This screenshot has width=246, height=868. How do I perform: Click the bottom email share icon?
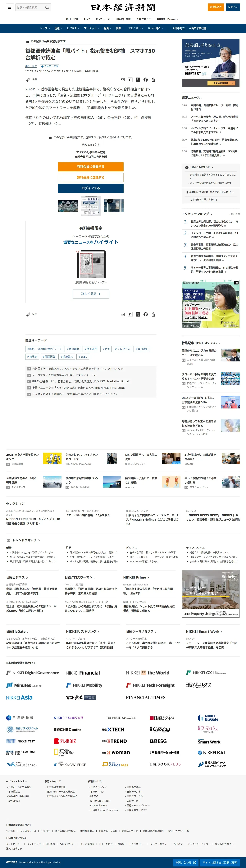[122, 314]
